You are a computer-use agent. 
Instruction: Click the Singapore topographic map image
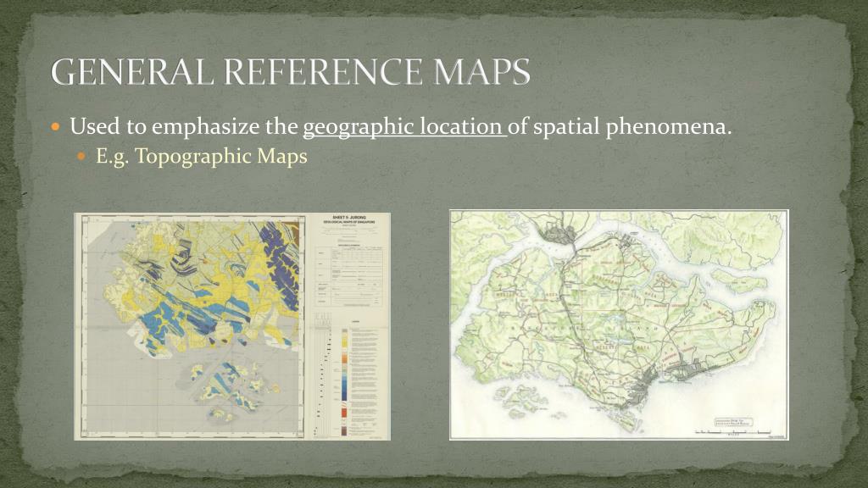pyautogui.click(x=619, y=324)
